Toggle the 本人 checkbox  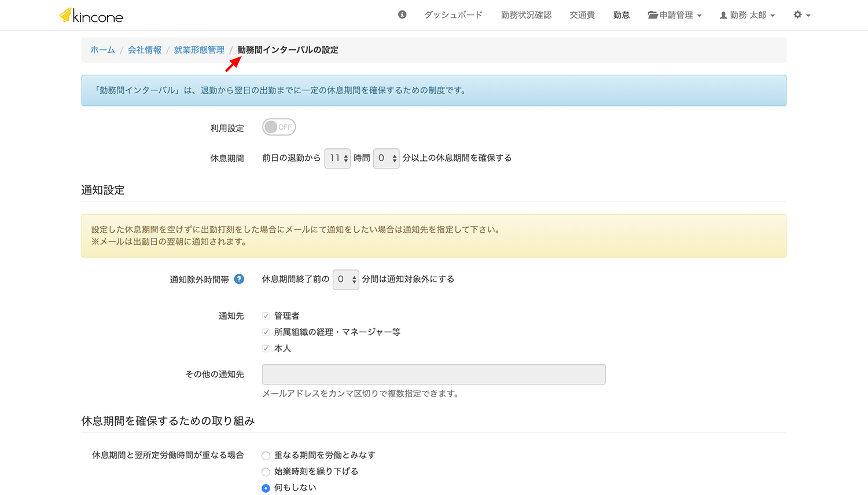[266, 349]
